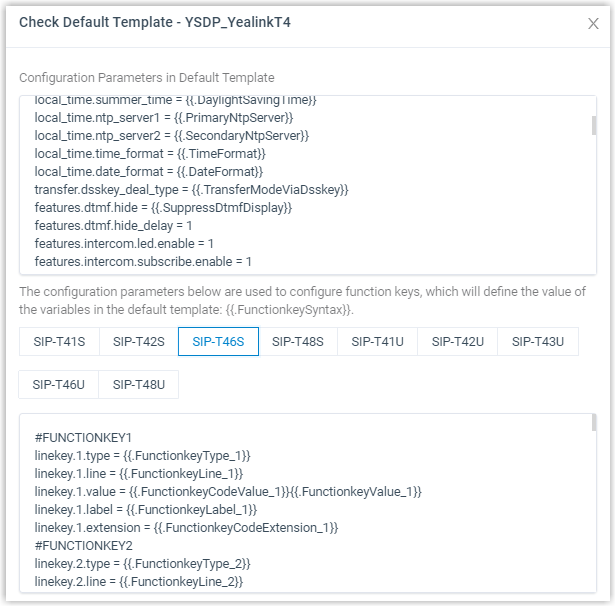Select the SIP-T48U model tab
The height and width of the screenshot is (607, 616).
(x=138, y=384)
